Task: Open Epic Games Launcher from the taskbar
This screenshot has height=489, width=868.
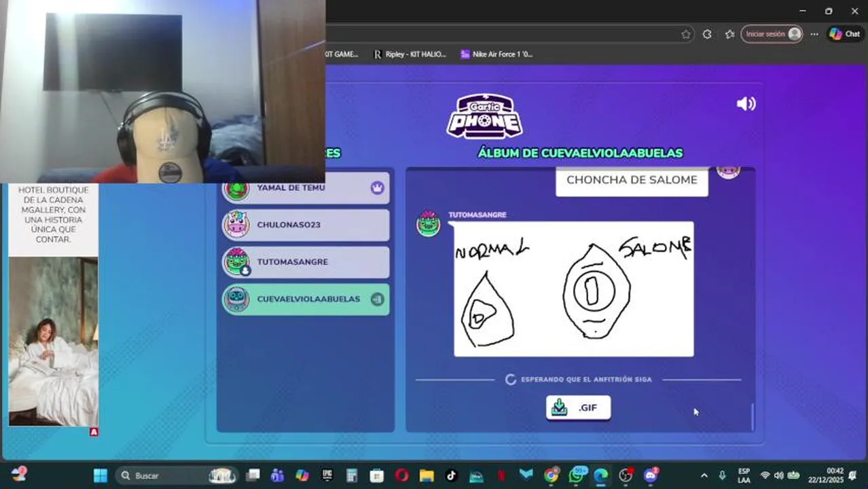Action: [327, 475]
